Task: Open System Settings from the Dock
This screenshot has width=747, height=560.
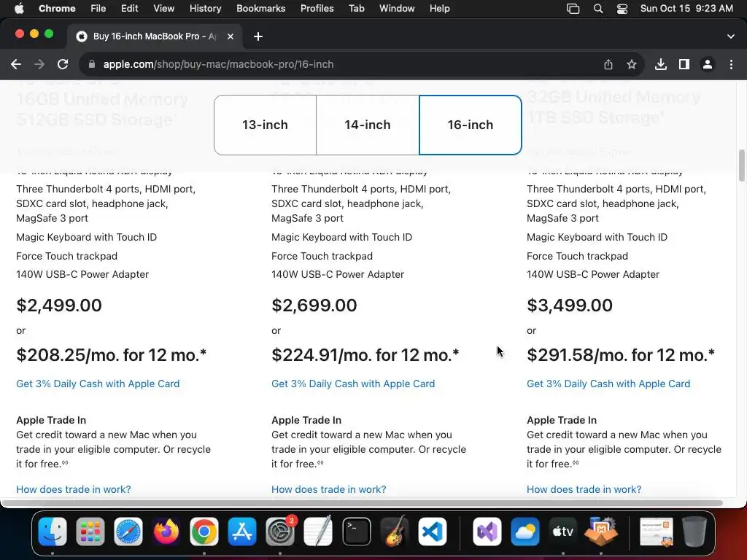Action: point(280,532)
